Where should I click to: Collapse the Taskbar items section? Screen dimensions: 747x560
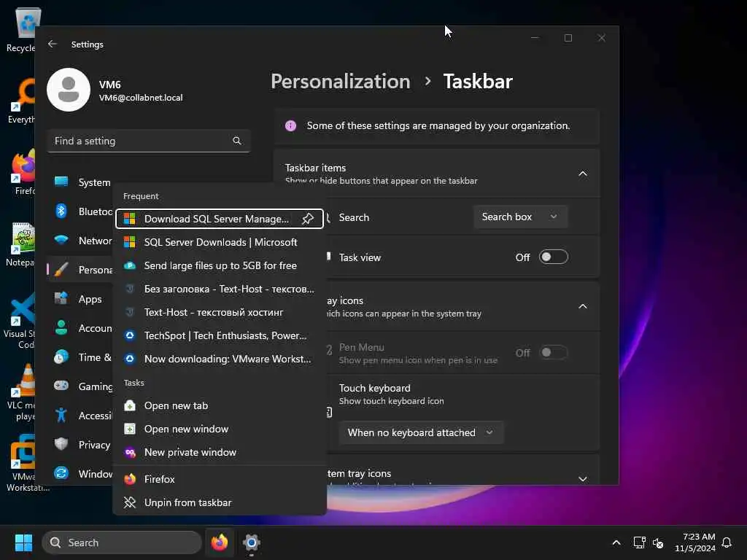pos(582,174)
